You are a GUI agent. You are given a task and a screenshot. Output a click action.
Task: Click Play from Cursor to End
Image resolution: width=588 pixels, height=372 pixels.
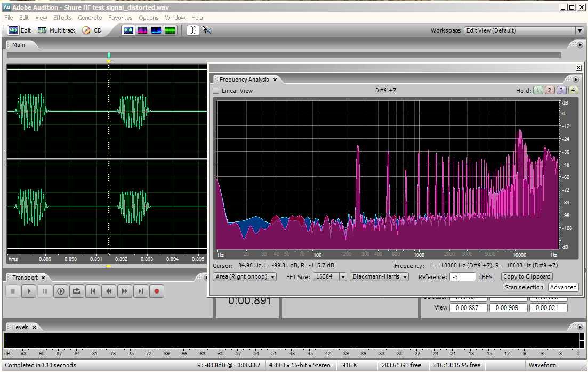point(61,291)
